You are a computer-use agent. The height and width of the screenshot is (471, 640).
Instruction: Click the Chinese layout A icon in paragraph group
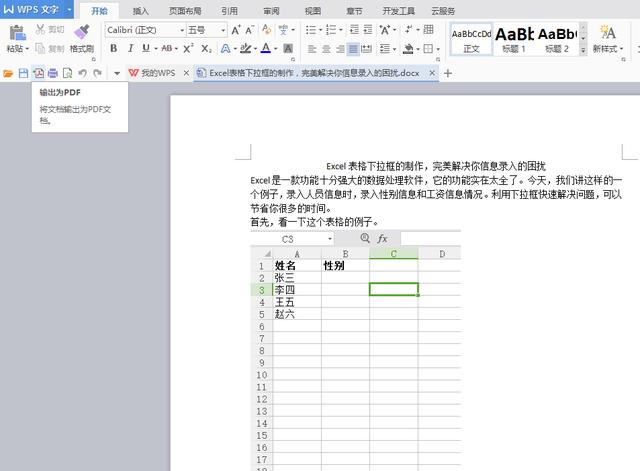384,29
